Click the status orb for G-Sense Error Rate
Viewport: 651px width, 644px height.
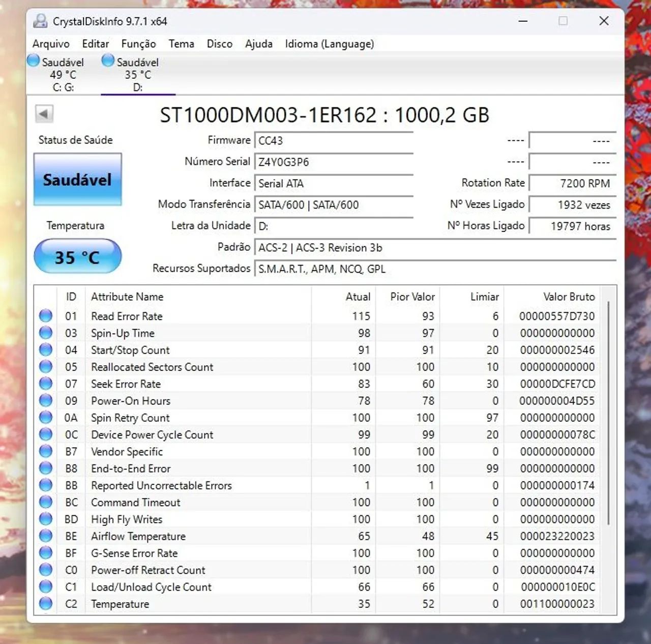pyautogui.click(x=46, y=552)
